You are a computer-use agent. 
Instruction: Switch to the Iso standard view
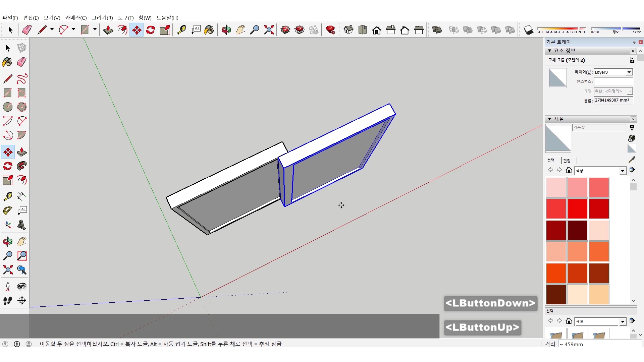pos(348,30)
